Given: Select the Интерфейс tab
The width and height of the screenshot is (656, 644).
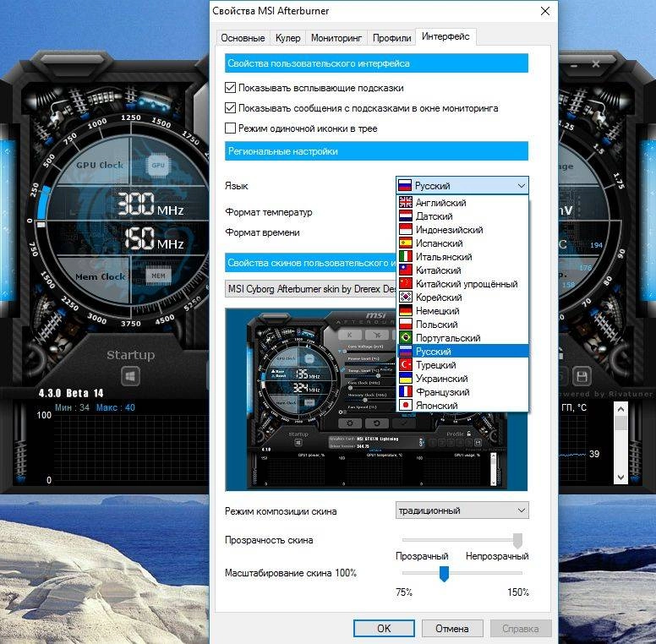Looking at the screenshot, I should [x=446, y=36].
